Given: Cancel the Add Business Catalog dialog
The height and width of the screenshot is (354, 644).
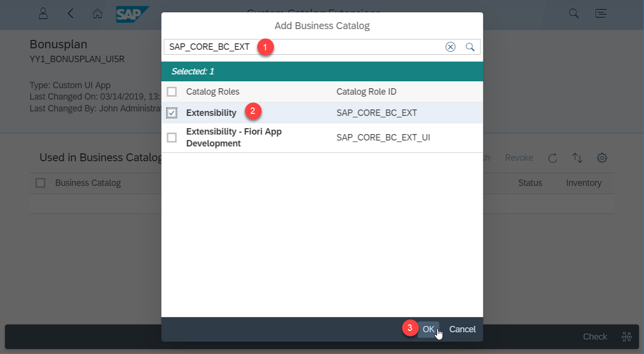Looking at the screenshot, I should 462,329.
